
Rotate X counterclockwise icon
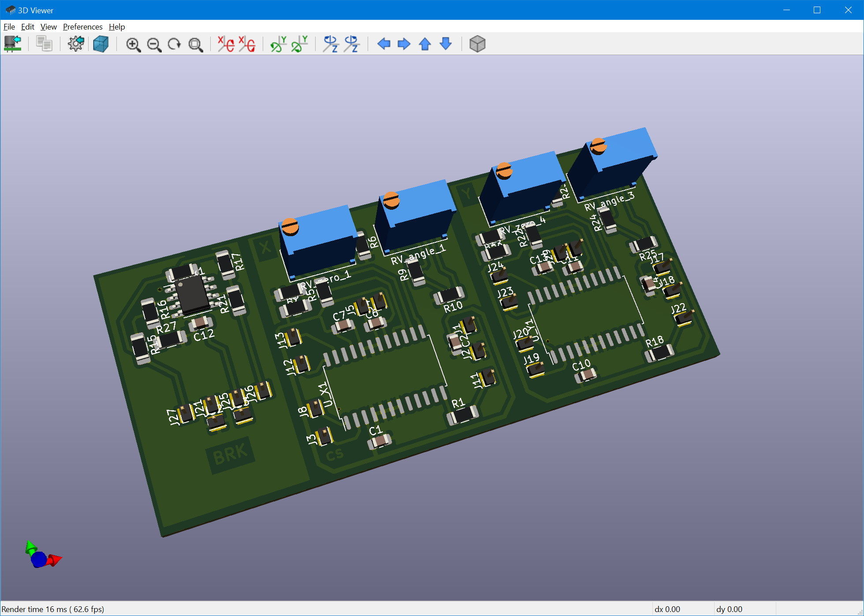[247, 44]
